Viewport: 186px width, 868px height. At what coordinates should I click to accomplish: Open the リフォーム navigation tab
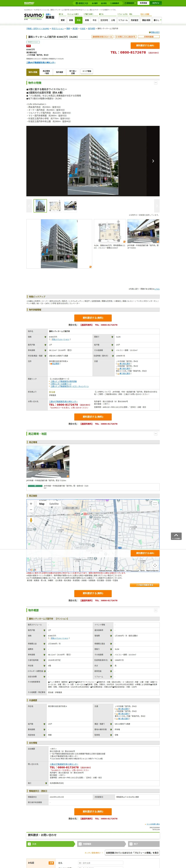(123, 20)
